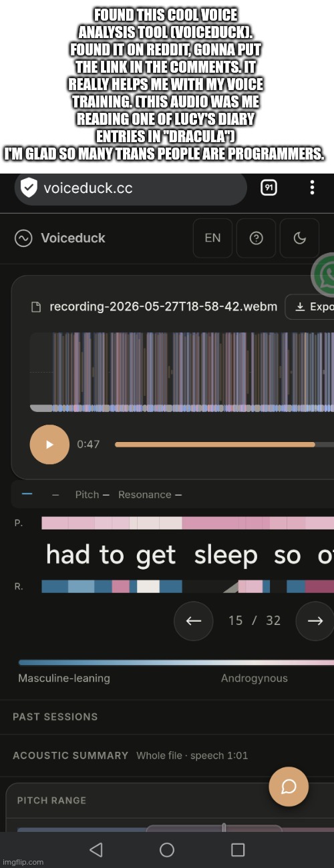This screenshot has height=868, width=334.
Task: Export the recording with the Export button
Action: [309, 307]
